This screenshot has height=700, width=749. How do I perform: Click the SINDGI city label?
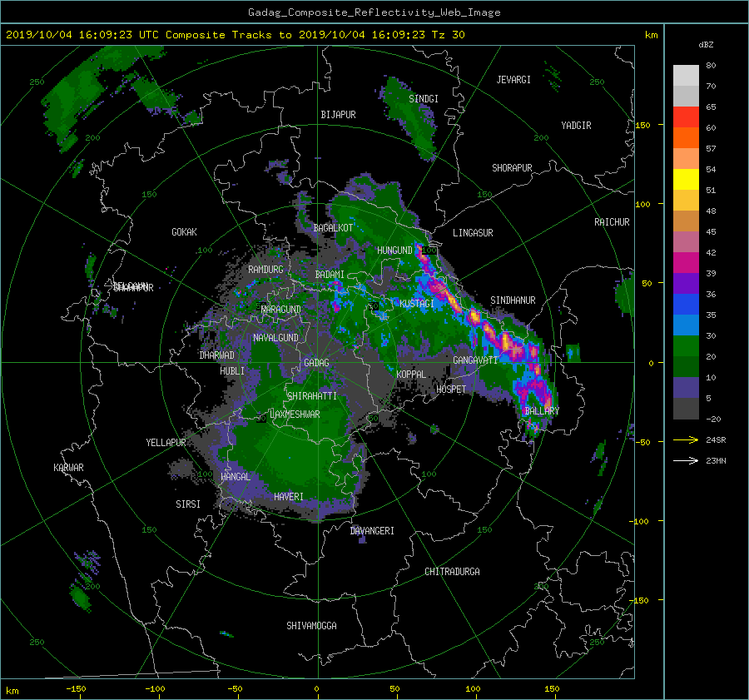[x=424, y=99]
